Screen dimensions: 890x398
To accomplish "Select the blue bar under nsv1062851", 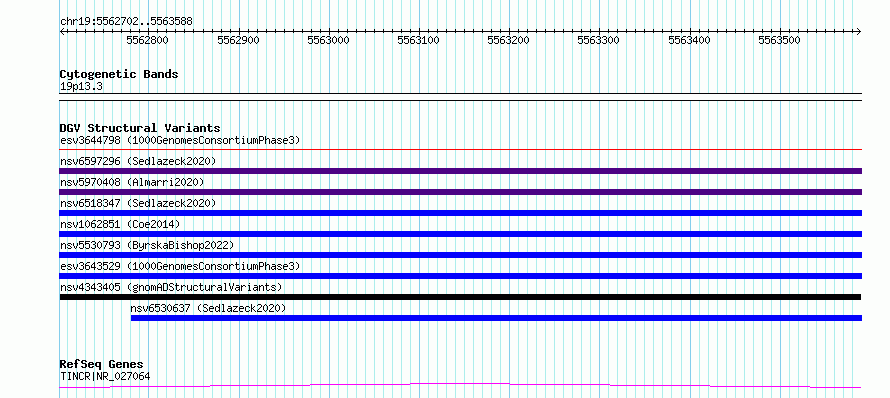I will 460,234.
